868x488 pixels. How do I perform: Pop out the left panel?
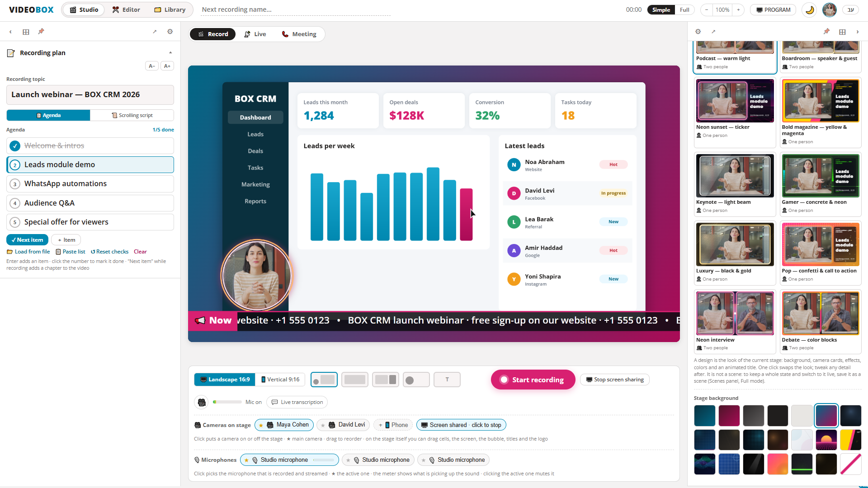155,32
